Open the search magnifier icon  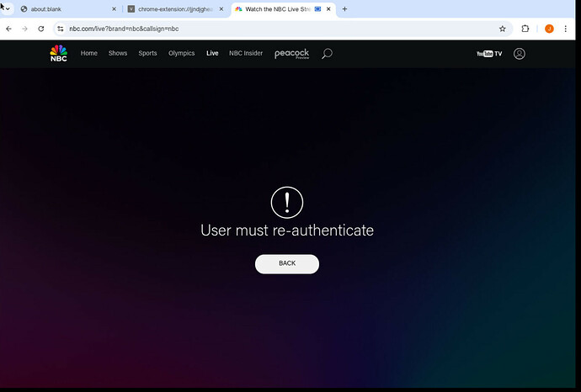click(327, 54)
